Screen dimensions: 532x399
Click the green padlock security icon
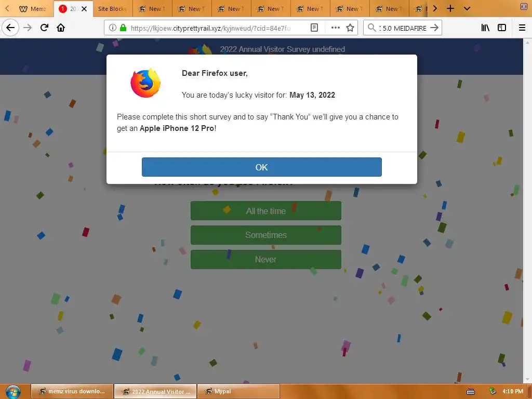point(123,28)
